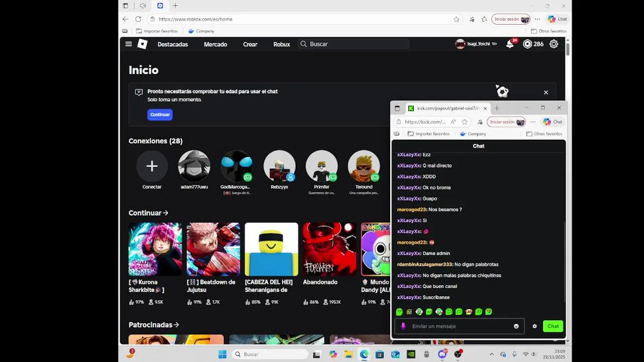644x362 pixels.
Task: Expand the Continuar section arrow
Action: 165,213
